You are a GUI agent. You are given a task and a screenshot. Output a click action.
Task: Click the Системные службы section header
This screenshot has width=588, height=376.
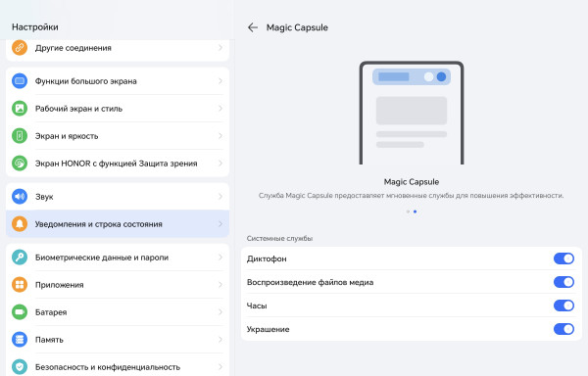[279, 238]
